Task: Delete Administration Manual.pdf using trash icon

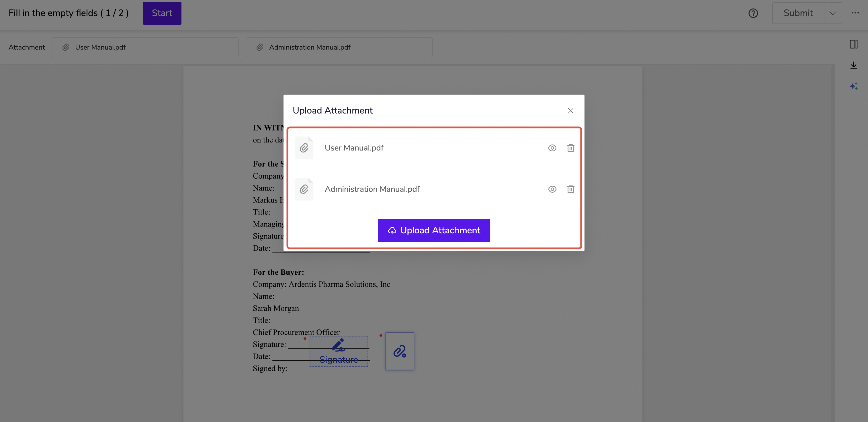Action: 570,189
